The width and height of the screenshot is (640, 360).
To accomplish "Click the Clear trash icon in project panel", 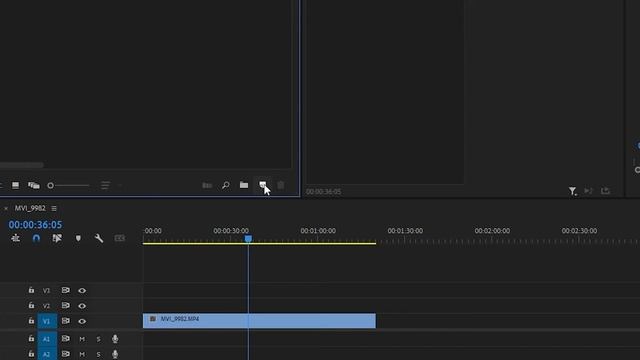I will pos(281,185).
